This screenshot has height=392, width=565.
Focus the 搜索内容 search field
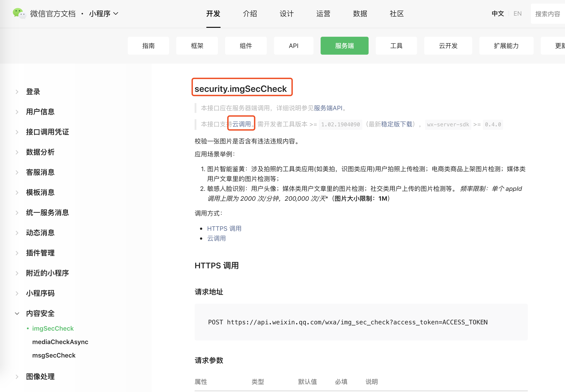pyautogui.click(x=548, y=14)
